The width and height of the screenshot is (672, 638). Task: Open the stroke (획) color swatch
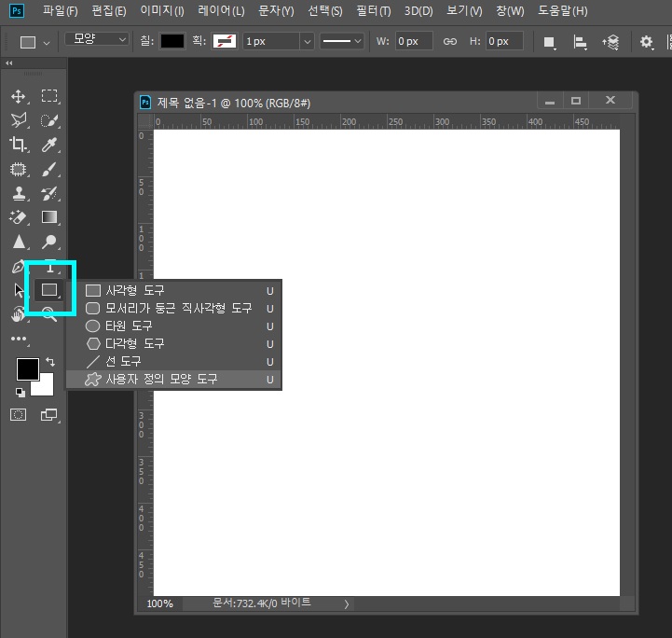[224, 42]
